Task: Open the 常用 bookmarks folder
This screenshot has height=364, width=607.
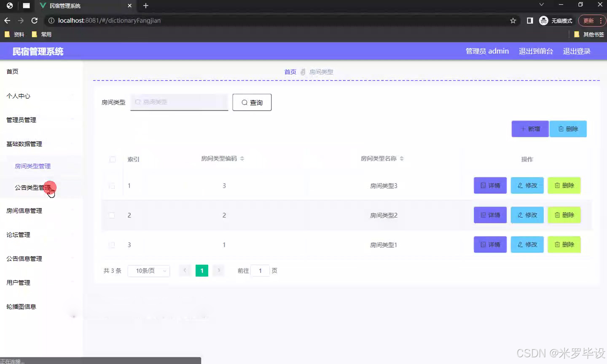Action: point(42,35)
